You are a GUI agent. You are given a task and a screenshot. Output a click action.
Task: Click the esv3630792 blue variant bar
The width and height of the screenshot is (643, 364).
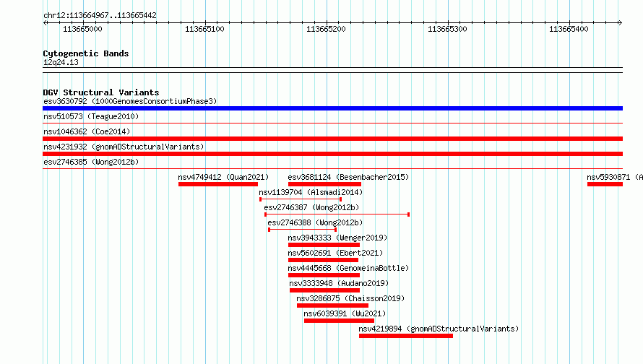332,108
